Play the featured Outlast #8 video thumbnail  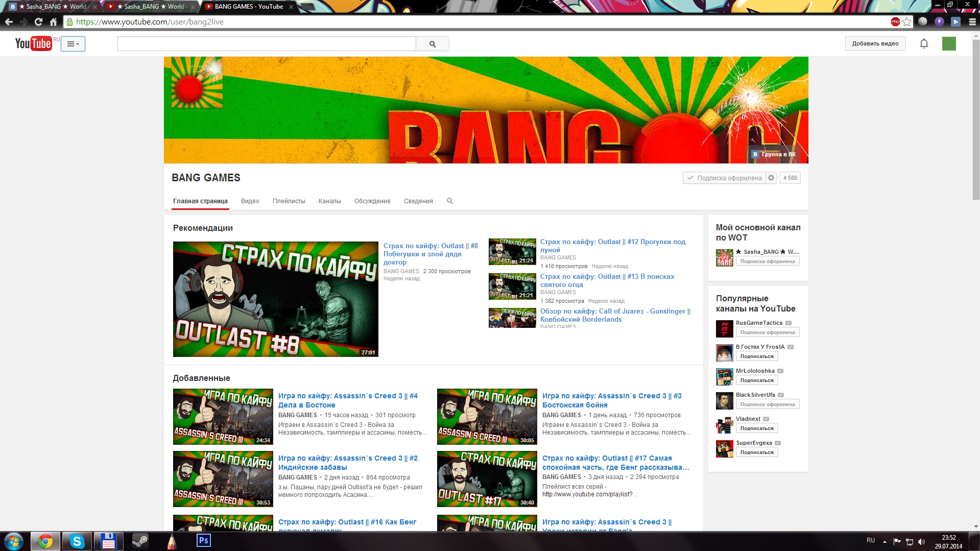coord(276,299)
